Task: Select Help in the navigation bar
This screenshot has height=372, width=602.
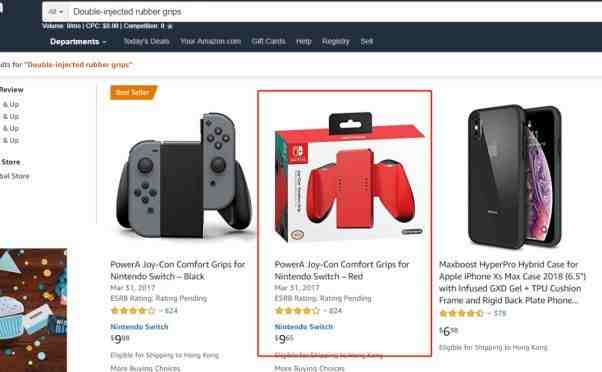Action: tap(304, 41)
